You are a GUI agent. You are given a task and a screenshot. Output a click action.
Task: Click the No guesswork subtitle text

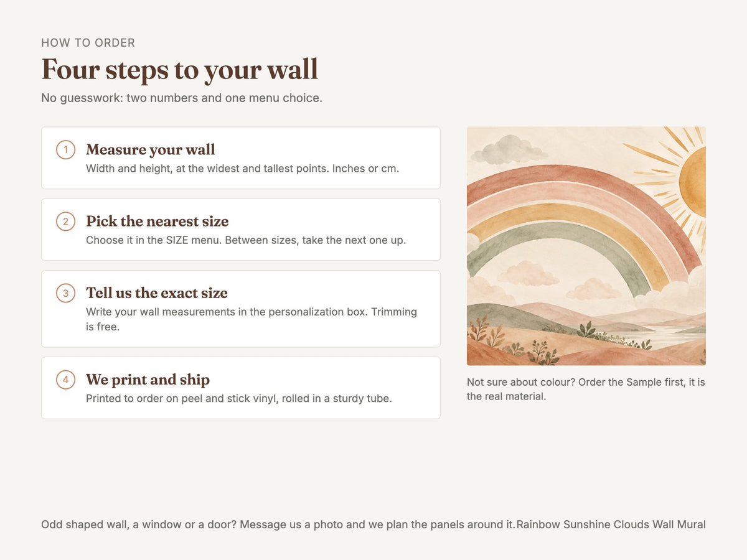point(182,98)
